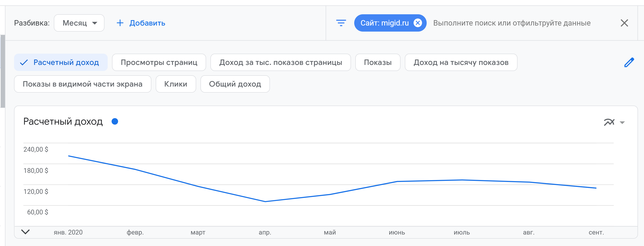
Task: Click the filter search input field
Action: (x=511, y=23)
